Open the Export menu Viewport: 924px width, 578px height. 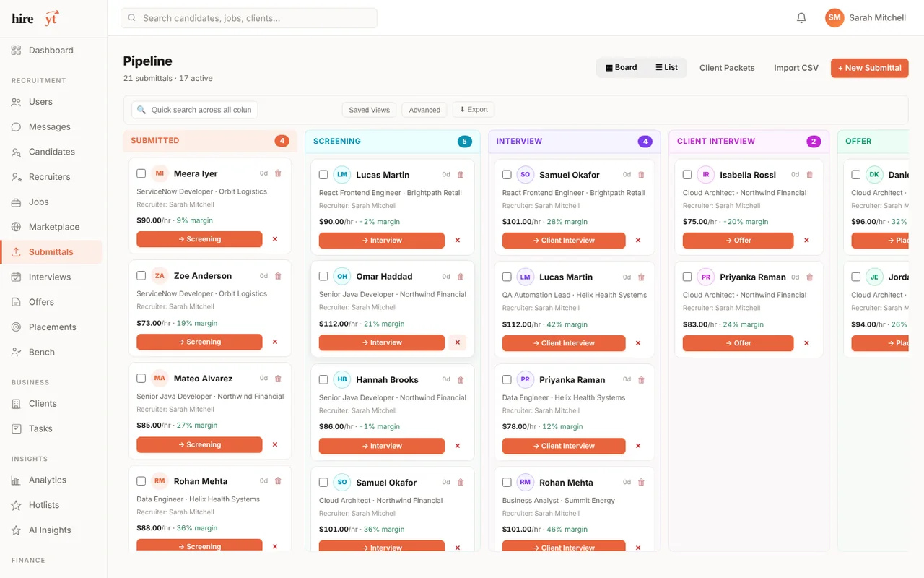coord(474,110)
